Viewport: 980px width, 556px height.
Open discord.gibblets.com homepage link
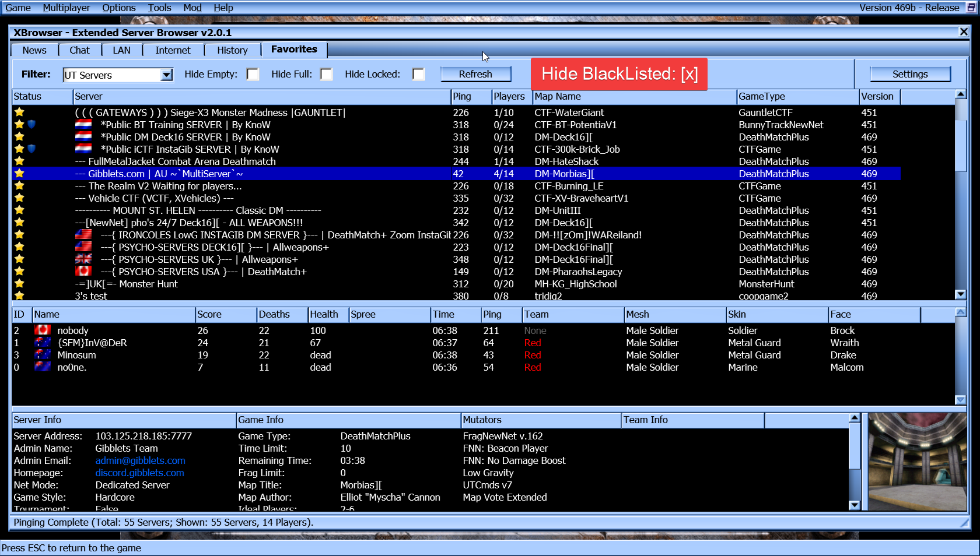tap(139, 473)
